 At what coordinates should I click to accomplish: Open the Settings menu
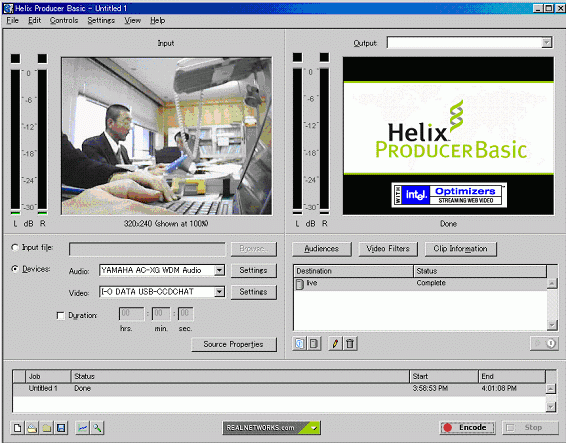pyautogui.click(x=101, y=21)
